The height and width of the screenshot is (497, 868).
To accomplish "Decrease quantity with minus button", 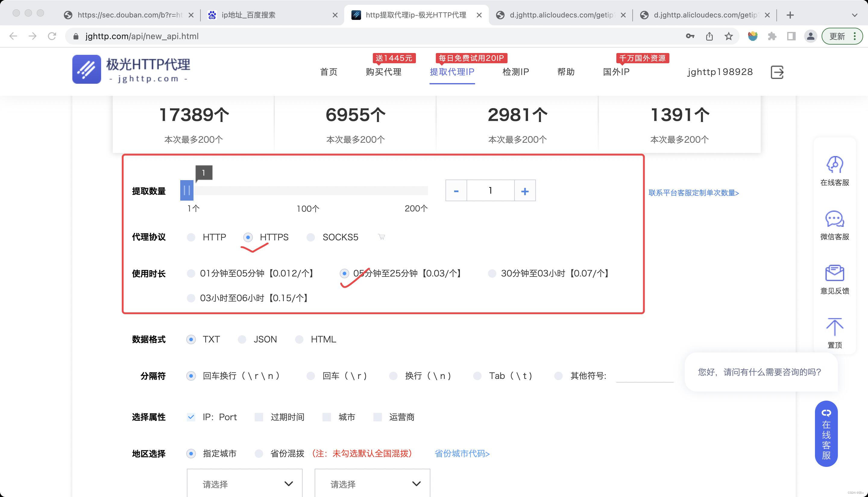I will [x=456, y=190].
